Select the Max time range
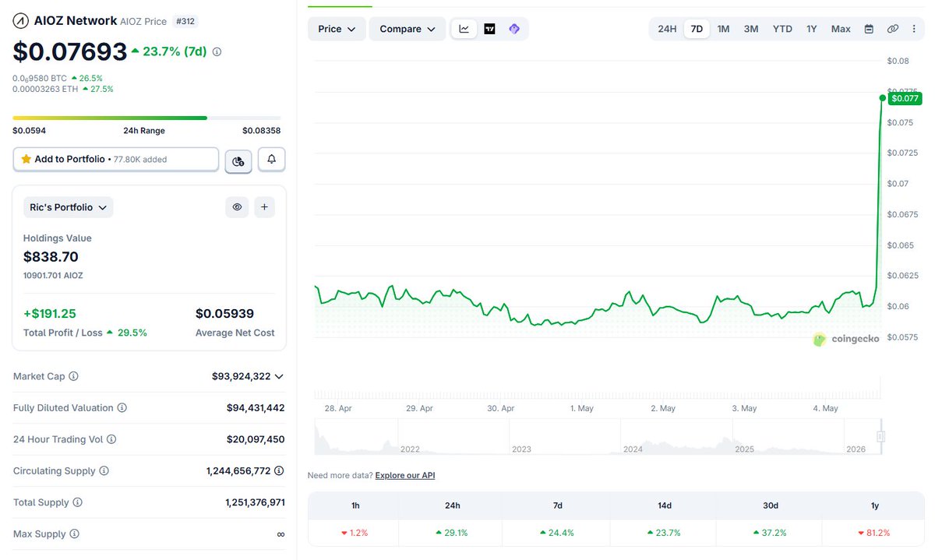Image resolution: width=935 pixels, height=560 pixels. pyautogui.click(x=841, y=29)
